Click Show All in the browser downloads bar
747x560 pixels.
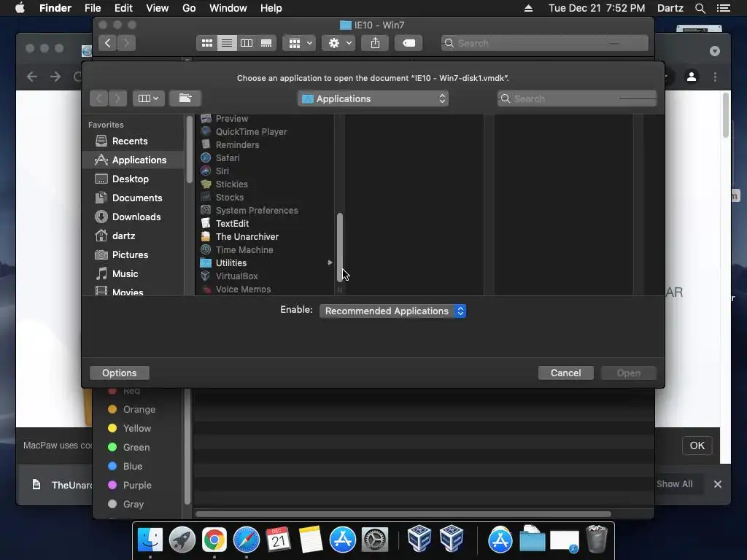click(674, 484)
